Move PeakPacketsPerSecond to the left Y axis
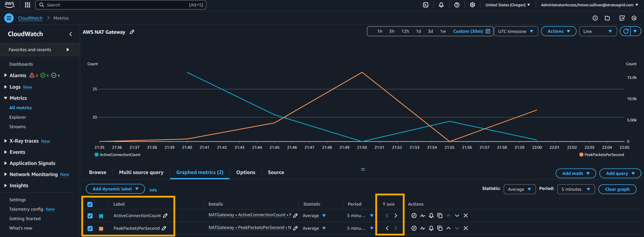The image size is (644, 237). point(387,228)
